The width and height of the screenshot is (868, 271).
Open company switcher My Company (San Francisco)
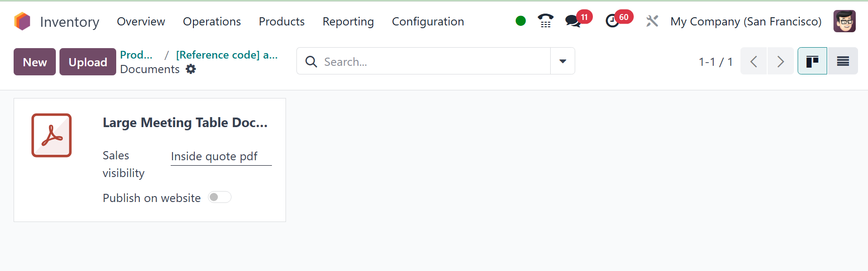745,21
